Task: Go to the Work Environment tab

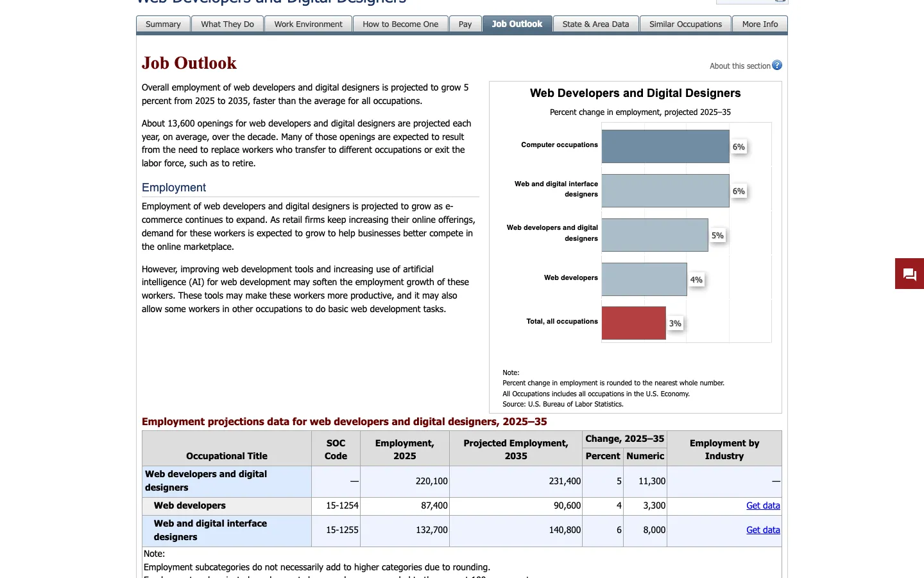Action: tap(309, 24)
